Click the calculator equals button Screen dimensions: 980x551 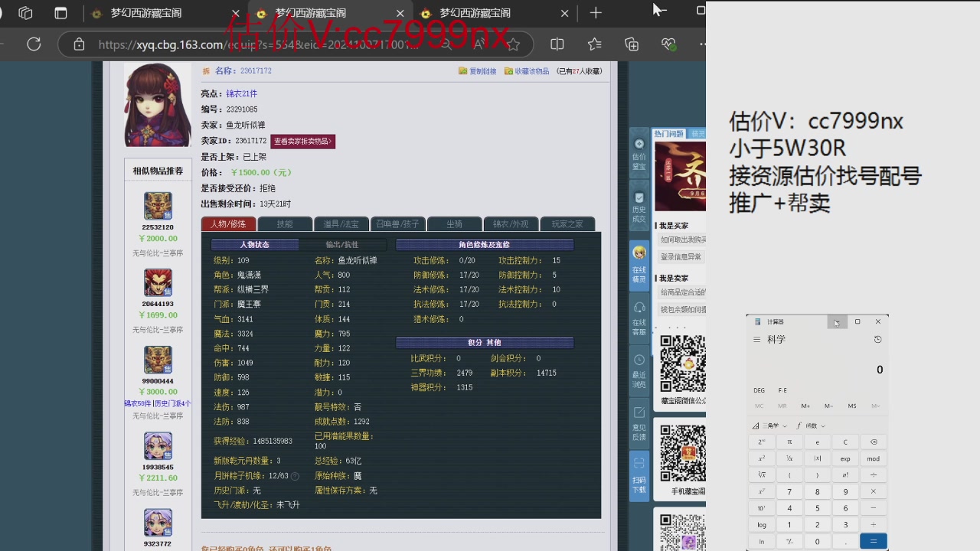[874, 541]
